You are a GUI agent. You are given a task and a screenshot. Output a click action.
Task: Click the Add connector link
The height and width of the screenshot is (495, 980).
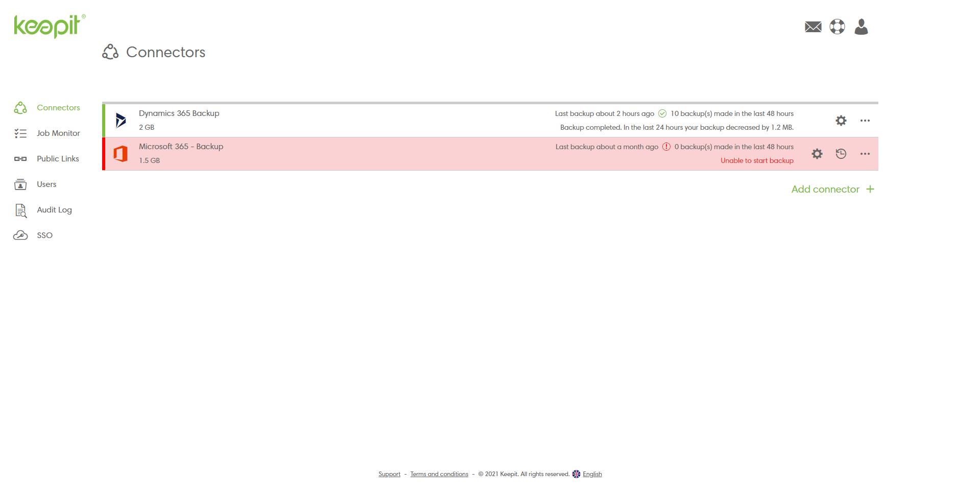(x=825, y=189)
